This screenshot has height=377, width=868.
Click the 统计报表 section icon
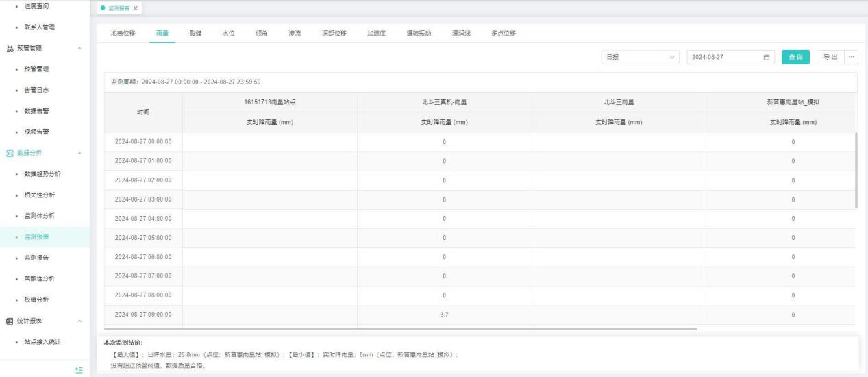pos(10,321)
